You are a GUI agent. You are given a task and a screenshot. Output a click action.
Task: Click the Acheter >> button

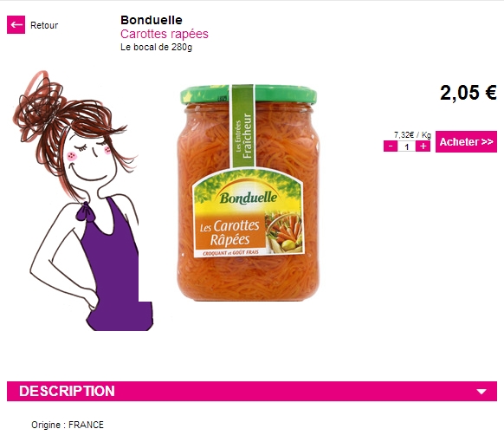[466, 142]
